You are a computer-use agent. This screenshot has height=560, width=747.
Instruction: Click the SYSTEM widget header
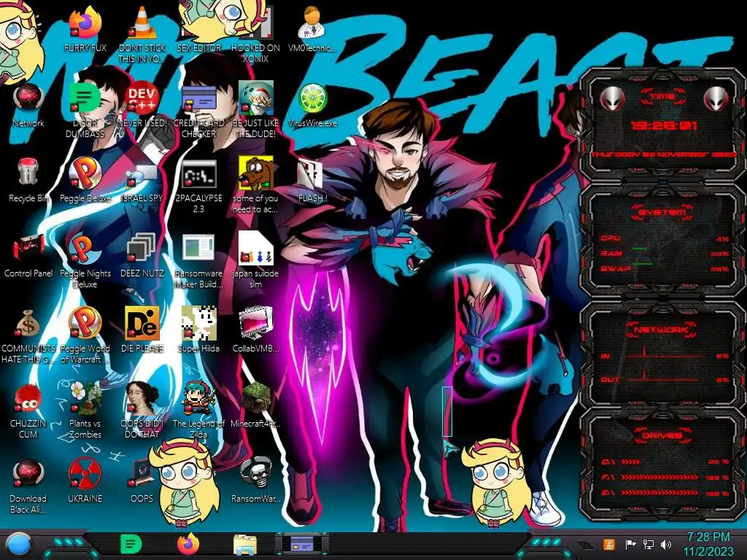(x=662, y=212)
